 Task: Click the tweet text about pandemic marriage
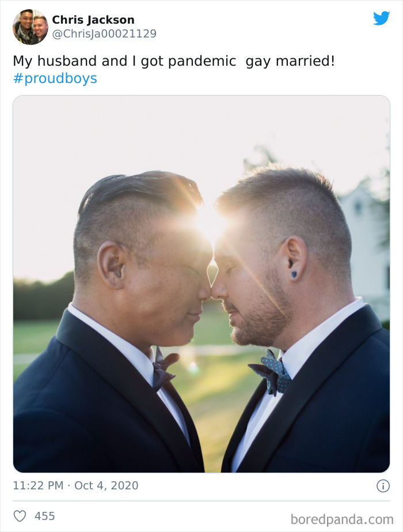(x=173, y=58)
